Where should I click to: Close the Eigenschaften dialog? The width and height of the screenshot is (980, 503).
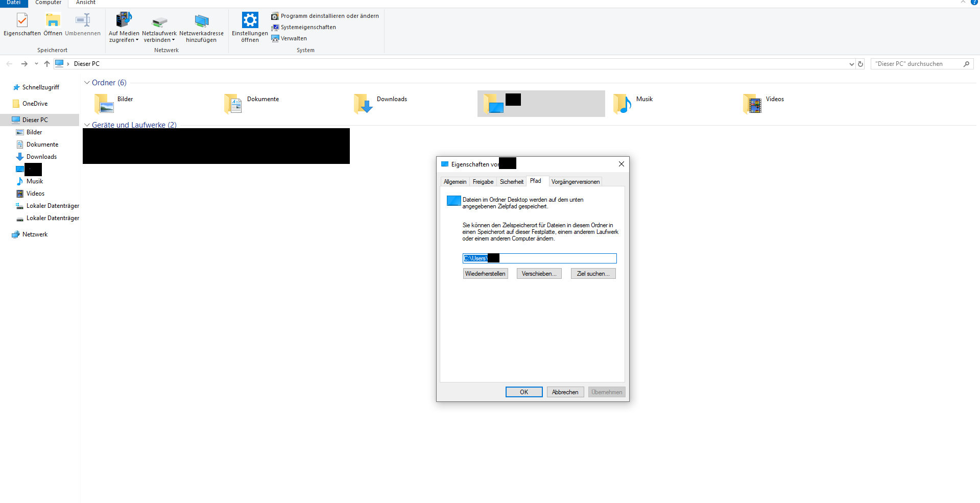tap(622, 164)
